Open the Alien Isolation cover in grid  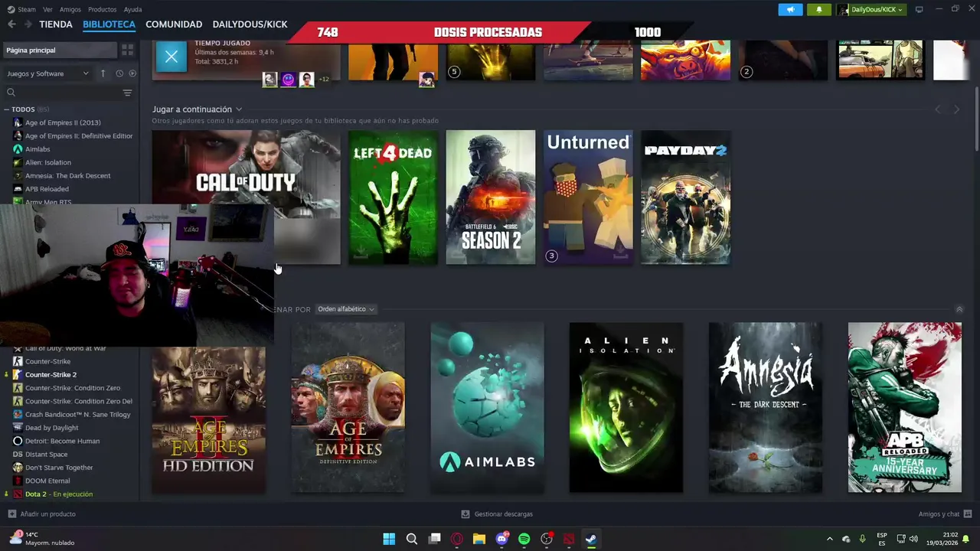click(626, 407)
